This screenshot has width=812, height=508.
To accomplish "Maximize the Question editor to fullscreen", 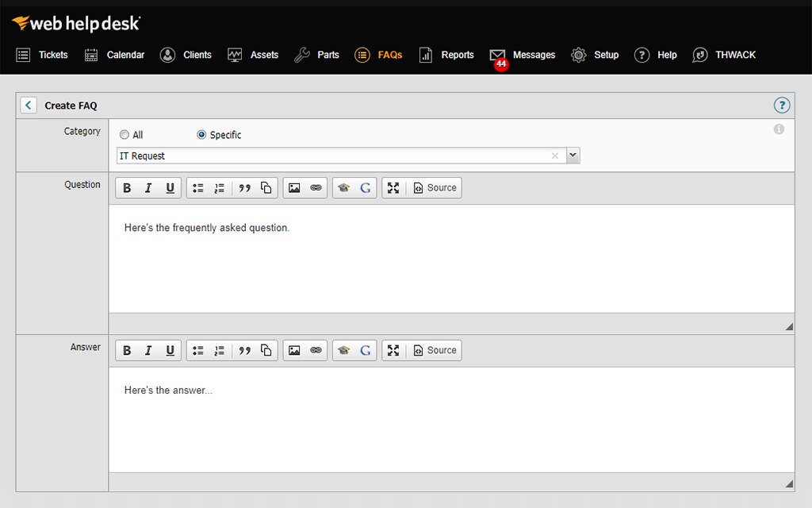I will pyautogui.click(x=393, y=187).
